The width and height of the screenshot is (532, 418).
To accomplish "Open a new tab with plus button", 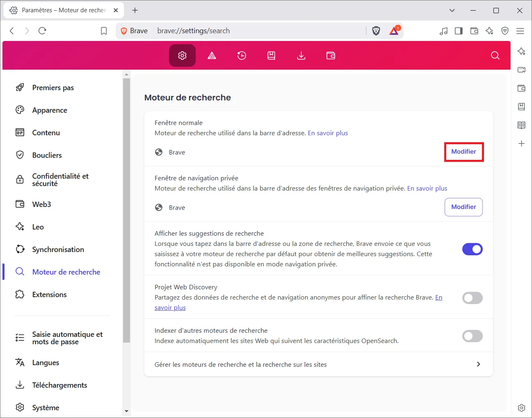I will click(135, 10).
